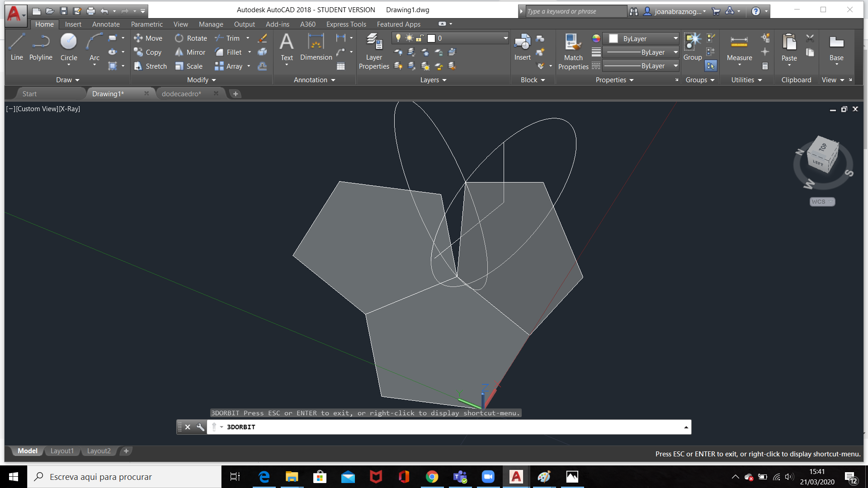This screenshot has height=488, width=868.
Task: Click the object color wheel icon
Action: click(x=596, y=38)
